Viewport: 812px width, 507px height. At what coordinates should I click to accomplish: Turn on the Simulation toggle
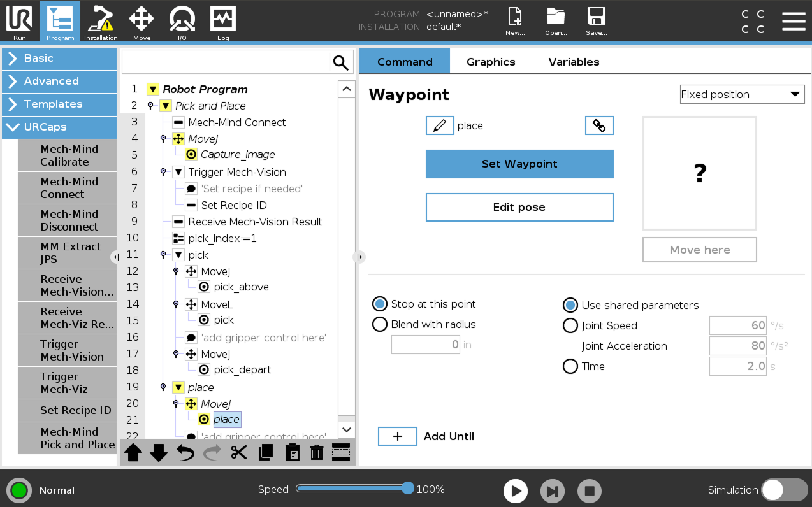785,490
